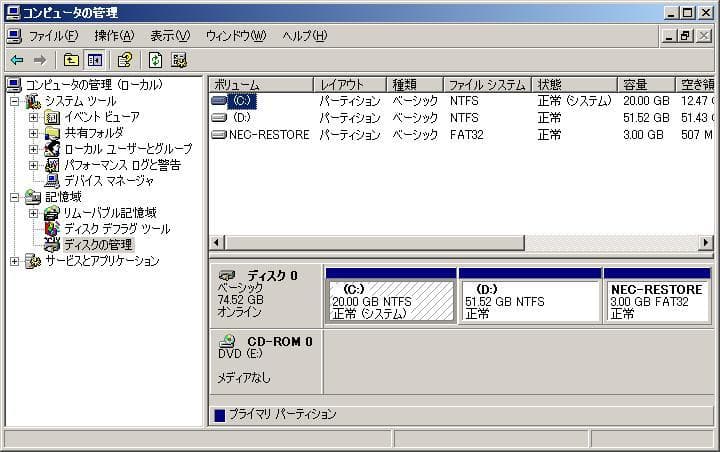Click the ローカル ユーザーとグループ icon

coord(52,149)
